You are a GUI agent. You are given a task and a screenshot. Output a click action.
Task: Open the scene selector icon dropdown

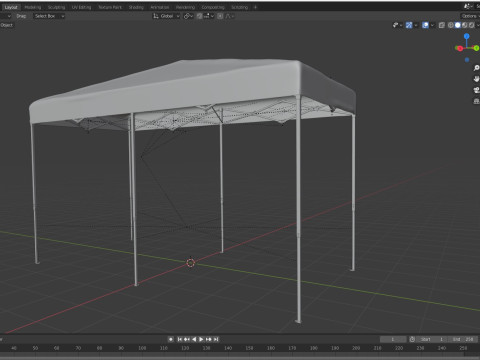468,6
